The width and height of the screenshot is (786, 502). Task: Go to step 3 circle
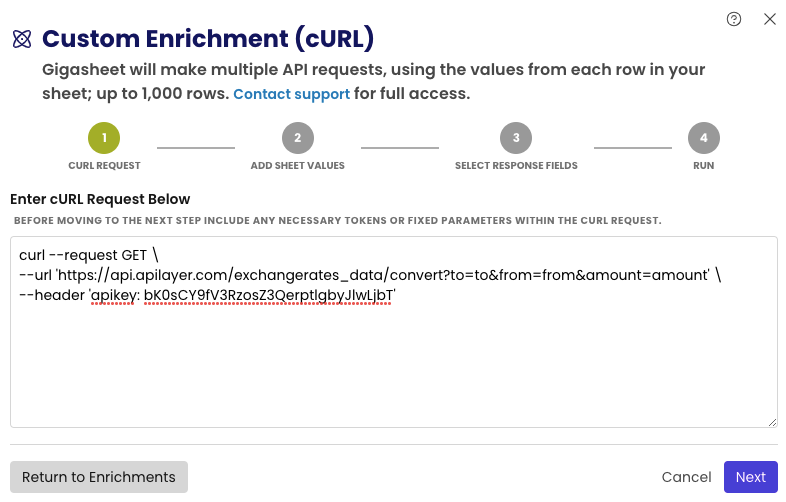point(516,138)
